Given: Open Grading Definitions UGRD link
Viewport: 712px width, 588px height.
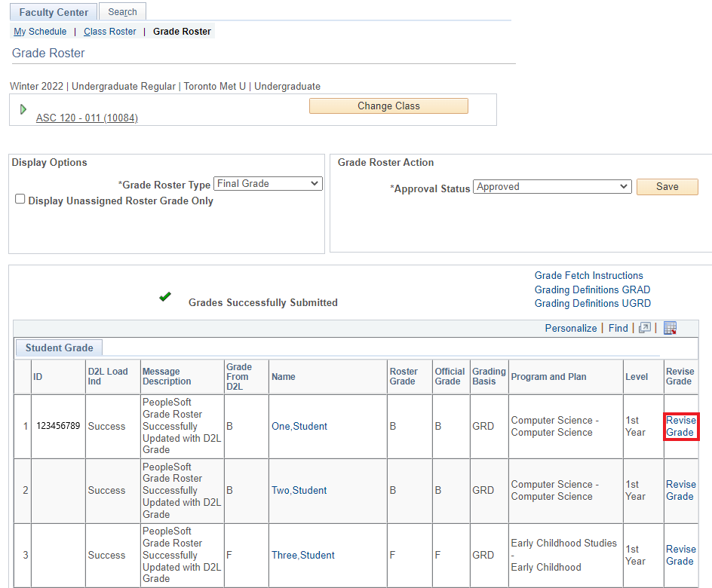Looking at the screenshot, I should [x=592, y=304].
